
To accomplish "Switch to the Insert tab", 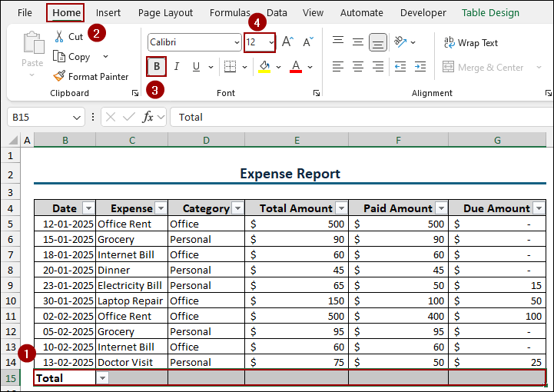I will coord(108,13).
